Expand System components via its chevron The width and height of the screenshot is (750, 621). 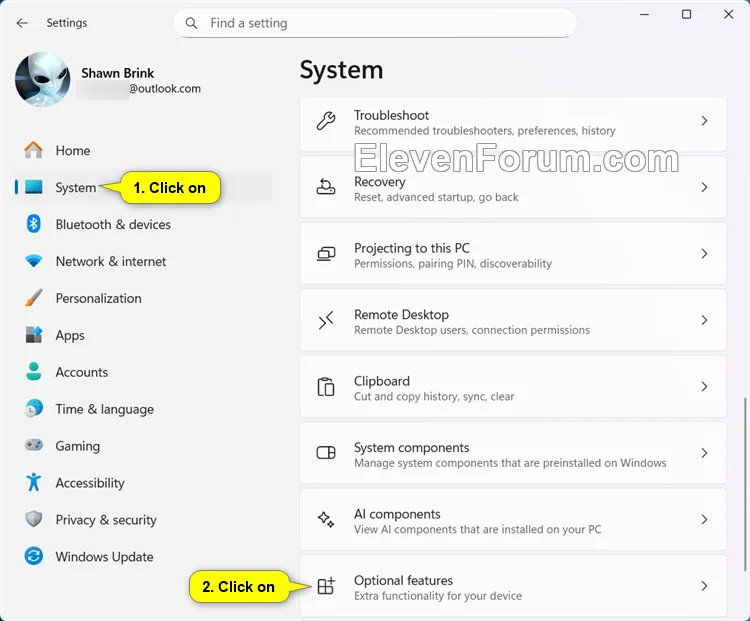click(704, 453)
